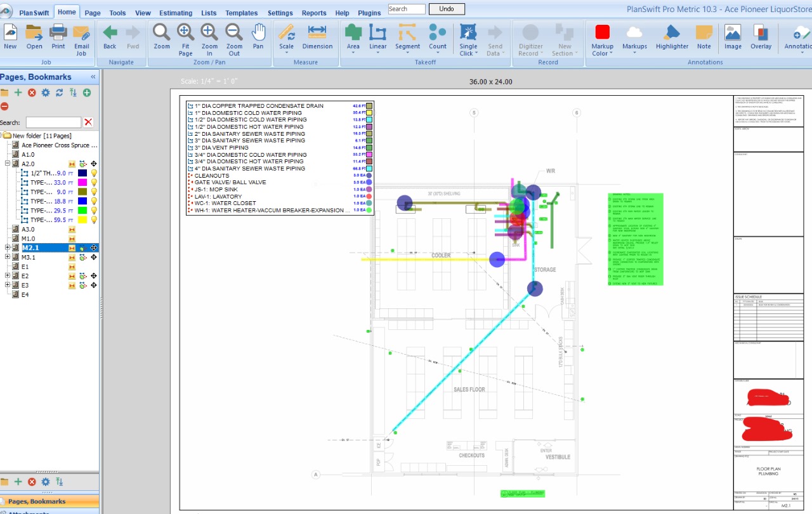Click the green plus add icon in Pages panel
The image size is (812, 514).
point(18,93)
